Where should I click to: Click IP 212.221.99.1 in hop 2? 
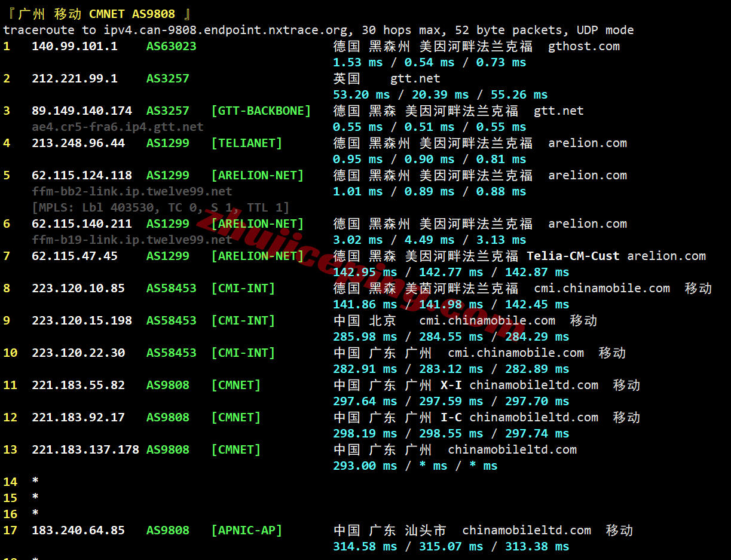(75, 78)
